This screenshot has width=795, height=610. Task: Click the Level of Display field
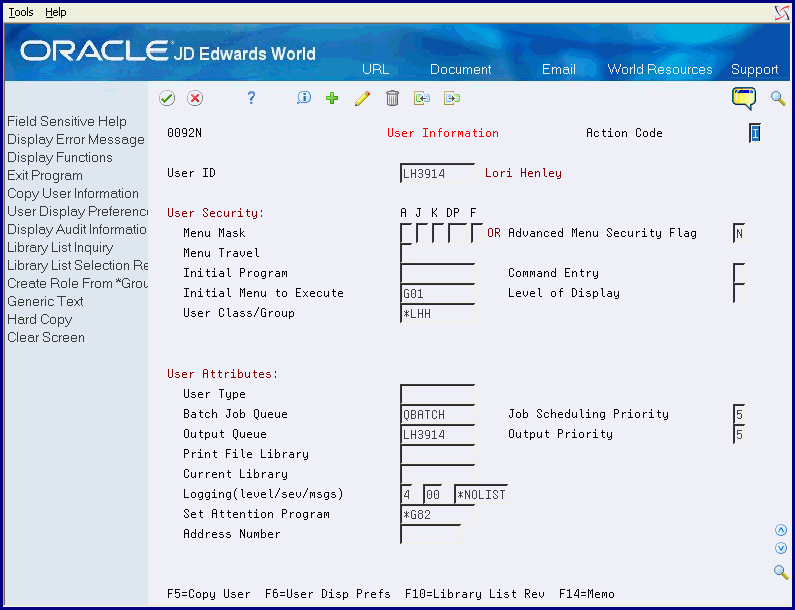pyautogui.click(x=739, y=294)
